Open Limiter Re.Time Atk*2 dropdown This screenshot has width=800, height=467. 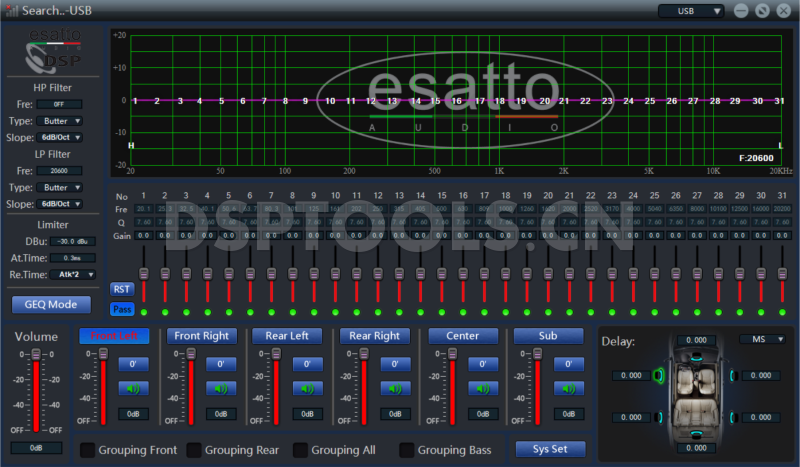[x=72, y=275]
